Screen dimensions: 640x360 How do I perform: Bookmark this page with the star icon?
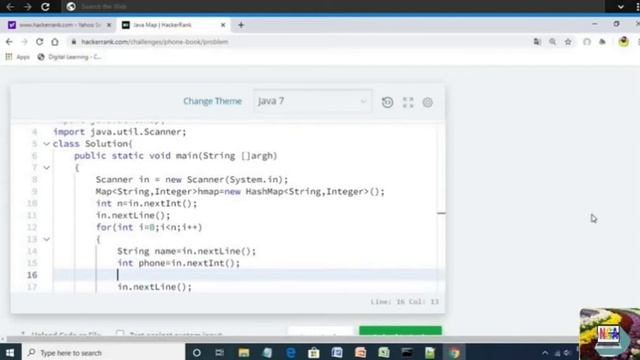[x=568, y=42]
